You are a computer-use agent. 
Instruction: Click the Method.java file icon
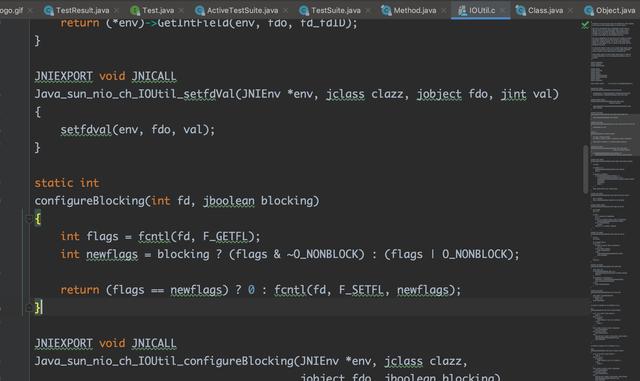[386, 11]
